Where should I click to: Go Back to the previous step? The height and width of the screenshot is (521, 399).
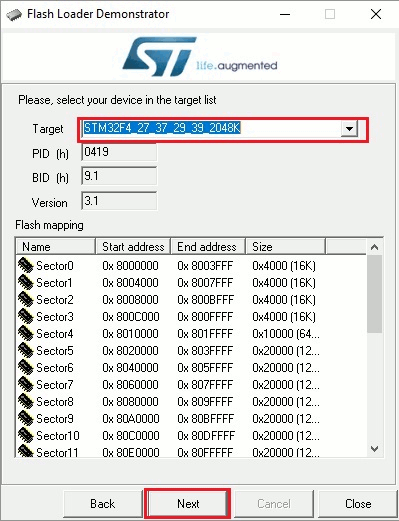tap(103, 504)
